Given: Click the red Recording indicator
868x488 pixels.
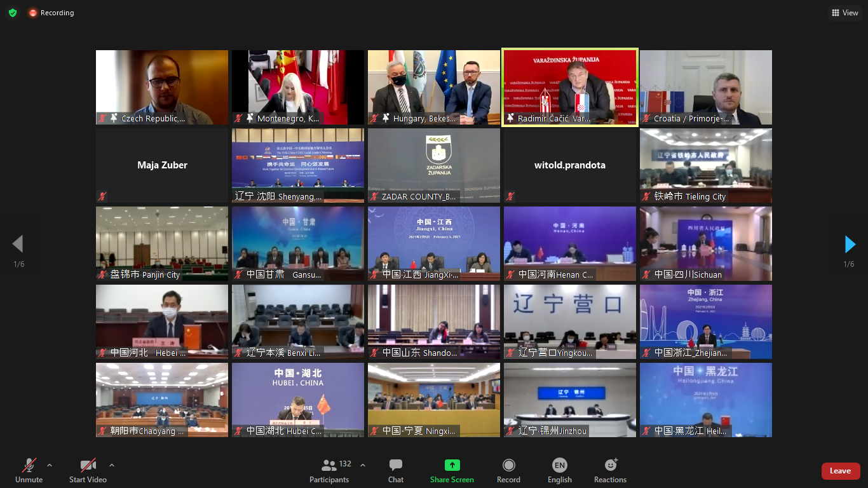Looking at the screenshot, I should 51,13.
